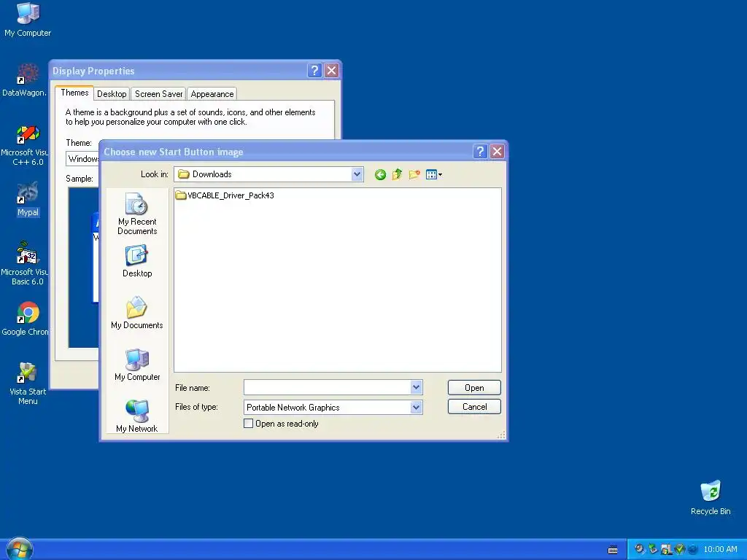Click the 10:00 AM clock
The width and height of the screenshot is (747, 560).
[720, 549]
